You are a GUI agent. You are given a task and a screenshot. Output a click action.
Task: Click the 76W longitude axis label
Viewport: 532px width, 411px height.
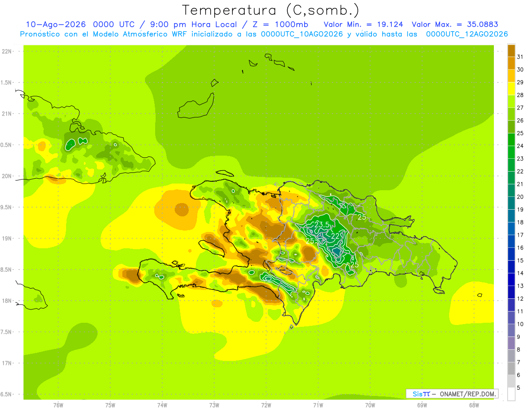pyautogui.click(x=58, y=405)
